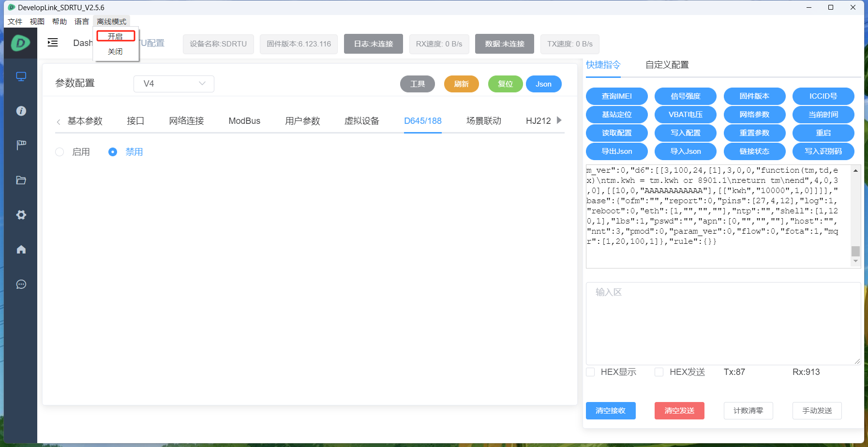This screenshot has height=447, width=868.
Task: Click the red 清空发送 button
Action: 679,411
